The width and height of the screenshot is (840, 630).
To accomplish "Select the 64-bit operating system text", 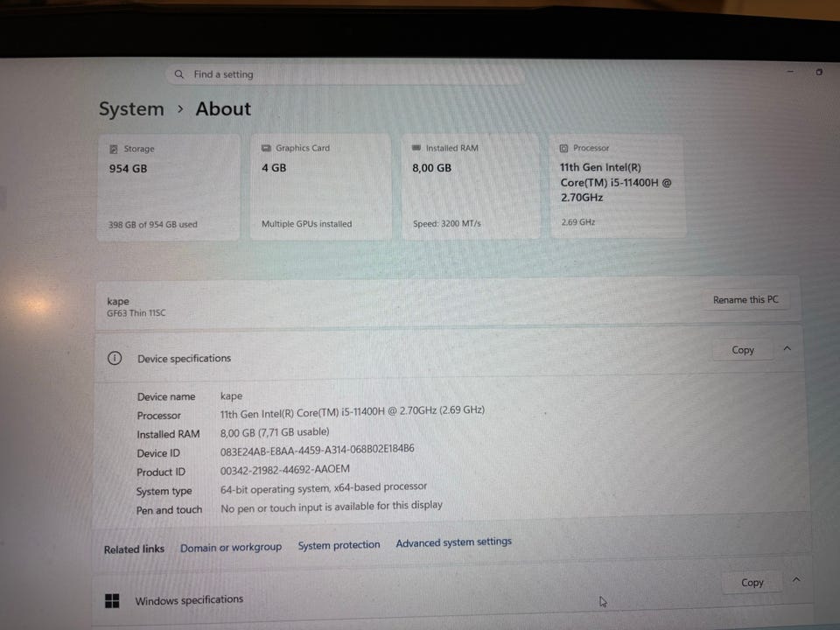I will coord(324,488).
